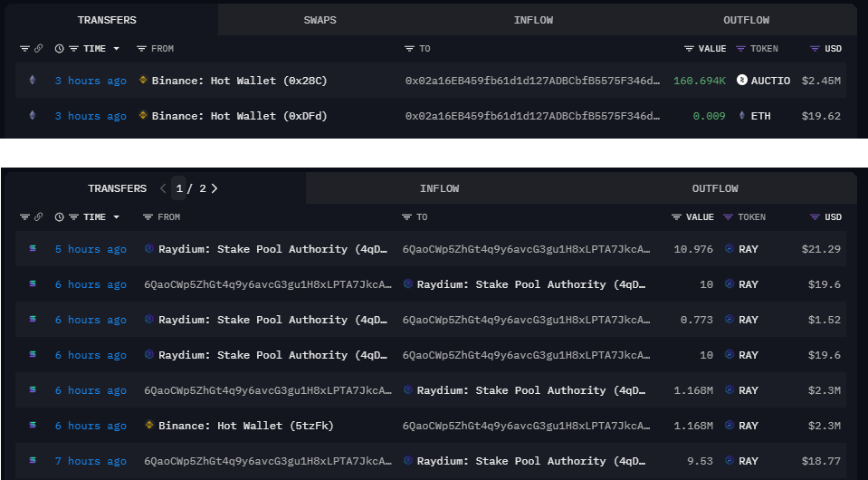The image size is (868, 480).
Task: Click the ETH token icon in the 0.009 row
Action: pyautogui.click(x=742, y=116)
